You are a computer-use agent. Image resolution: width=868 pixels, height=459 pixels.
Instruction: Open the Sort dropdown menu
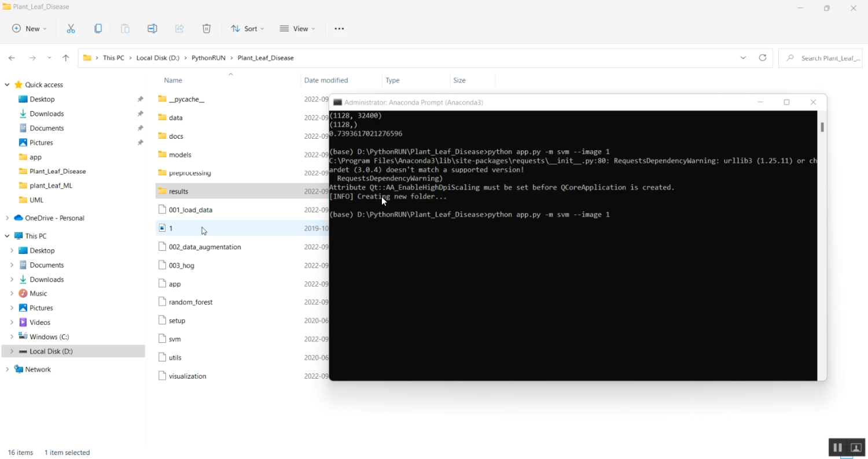pyautogui.click(x=247, y=28)
